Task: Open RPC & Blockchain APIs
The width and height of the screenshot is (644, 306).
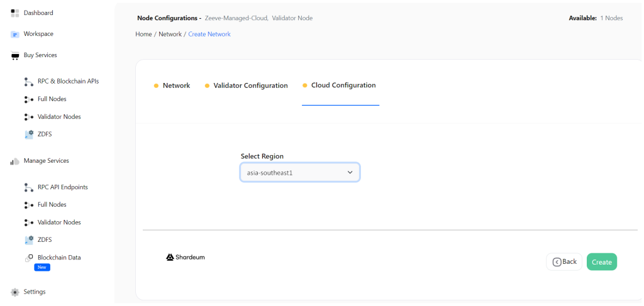Action: (68, 81)
